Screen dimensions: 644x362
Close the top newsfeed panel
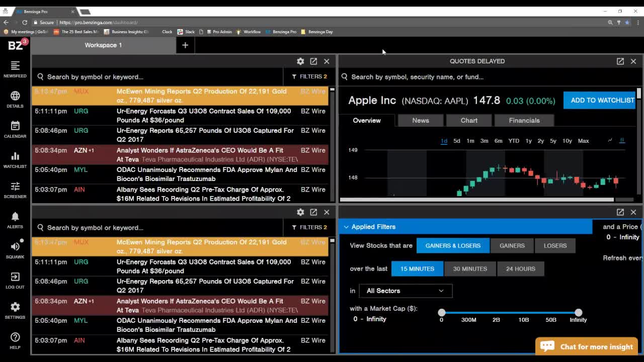tap(327, 61)
